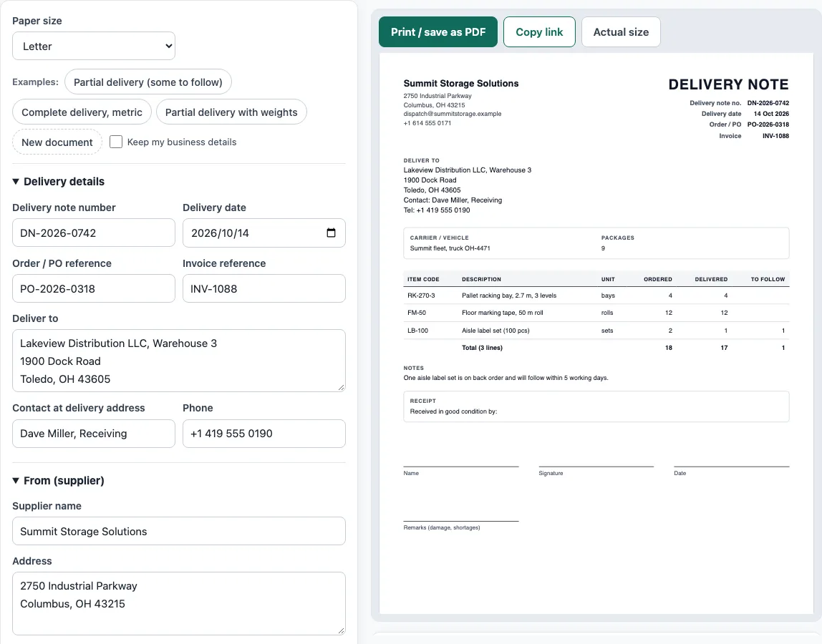Click inside the supplier Address textarea
This screenshot has width=822, height=644.
tap(179, 603)
